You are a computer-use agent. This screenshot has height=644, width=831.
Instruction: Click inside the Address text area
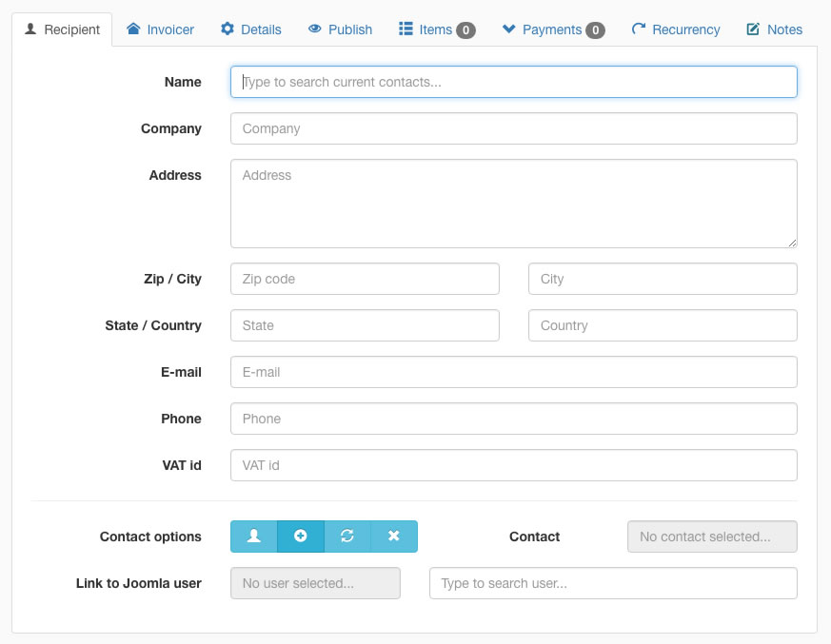(x=513, y=204)
